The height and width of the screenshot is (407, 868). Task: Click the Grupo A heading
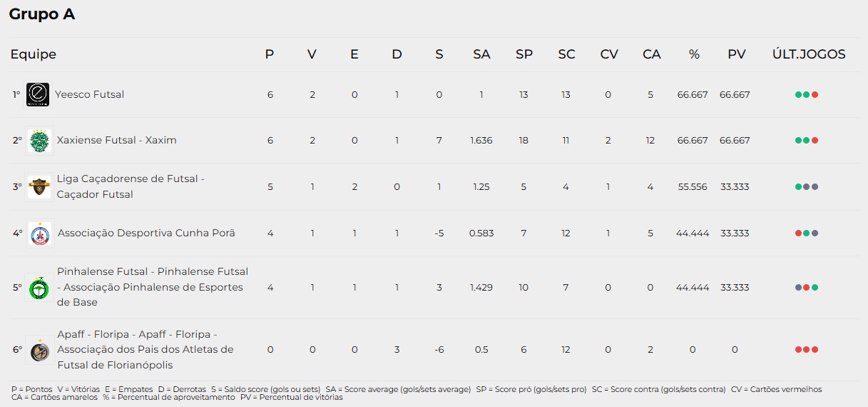pyautogui.click(x=42, y=14)
